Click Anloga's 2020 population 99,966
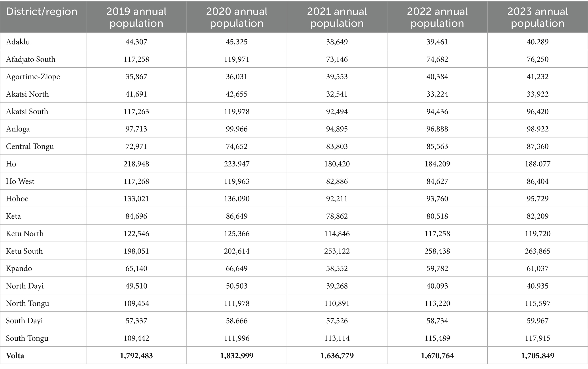The height and width of the screenshot is (369, 588). coord(237,129)
